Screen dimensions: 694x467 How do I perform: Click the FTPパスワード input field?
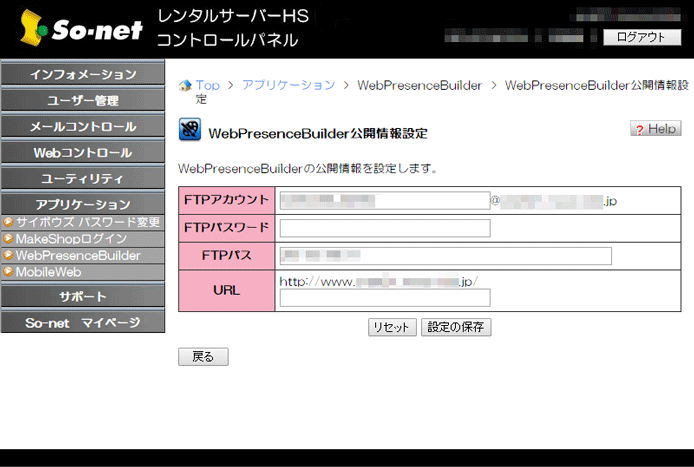pyautogui.click(x=385, y=228)
